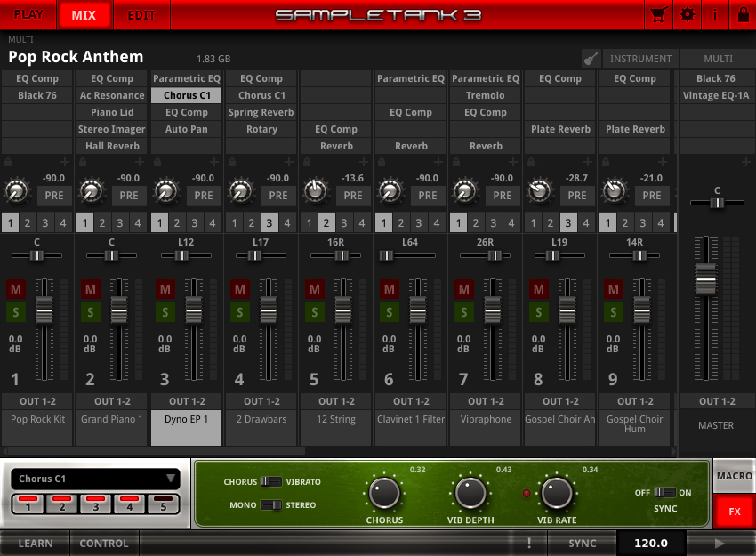This screenshot has height=556, width=756.
Task: Toggle the Sync Off/On switch
Action: point(664,492)
